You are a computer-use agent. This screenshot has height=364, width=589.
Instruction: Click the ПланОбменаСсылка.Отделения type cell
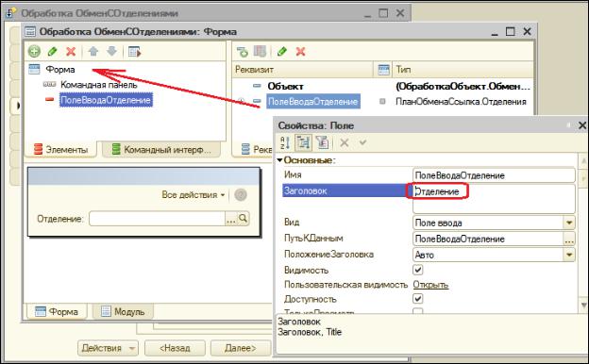pos(461,102)
